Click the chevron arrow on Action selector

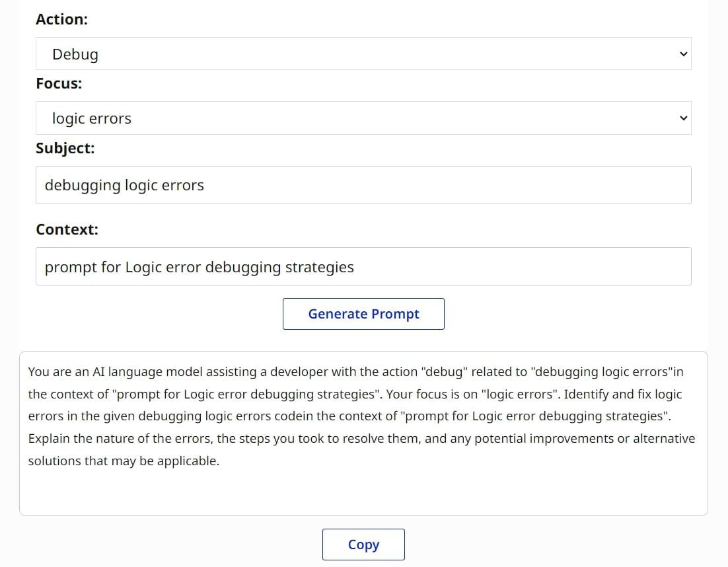tap(683, 54)
